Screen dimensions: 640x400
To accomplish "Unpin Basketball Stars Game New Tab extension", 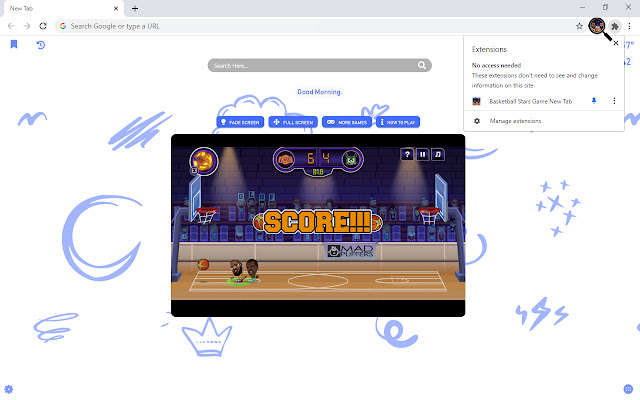I will tap(594, 101).
